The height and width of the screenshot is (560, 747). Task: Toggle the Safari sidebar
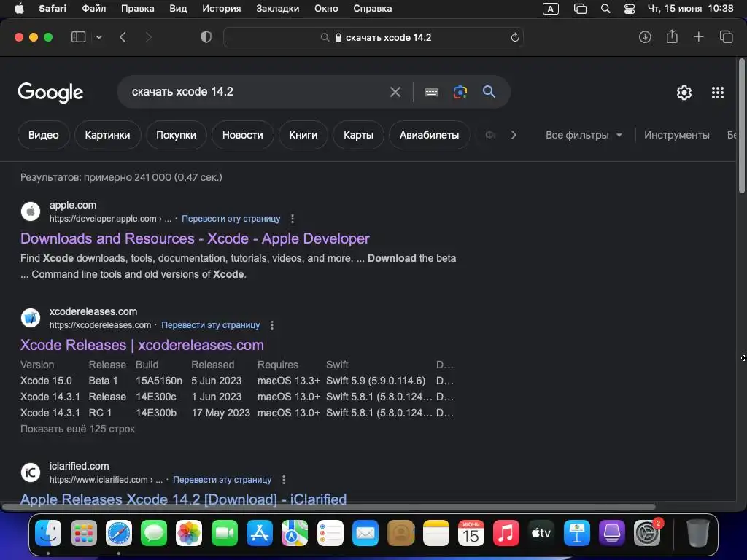pyautogui.click(x=78, y=37)
